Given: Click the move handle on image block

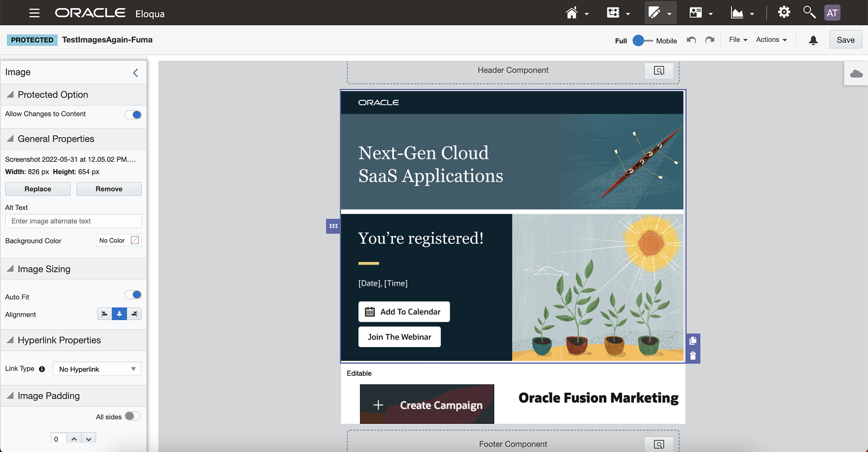Looking at the screenshot, I should click(x=333, y=226).
